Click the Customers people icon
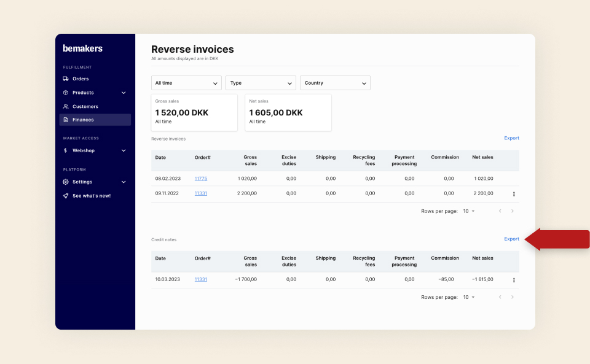590x364 pixels. point(66,107)
